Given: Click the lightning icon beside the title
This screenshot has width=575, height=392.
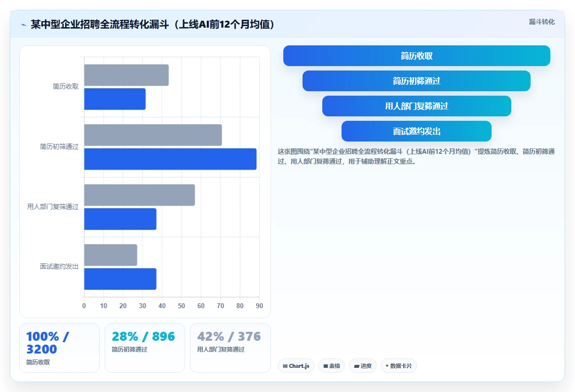Looking at the screenshot, I should tap(24, 25).
